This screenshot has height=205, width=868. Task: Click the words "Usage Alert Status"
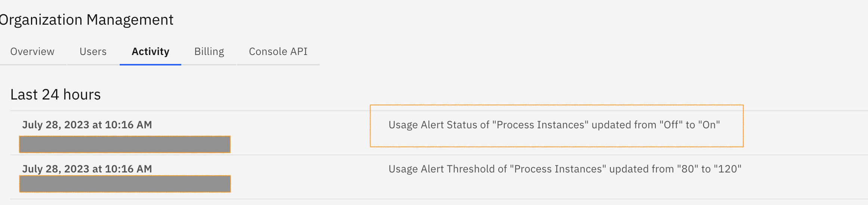pos(438,125)
